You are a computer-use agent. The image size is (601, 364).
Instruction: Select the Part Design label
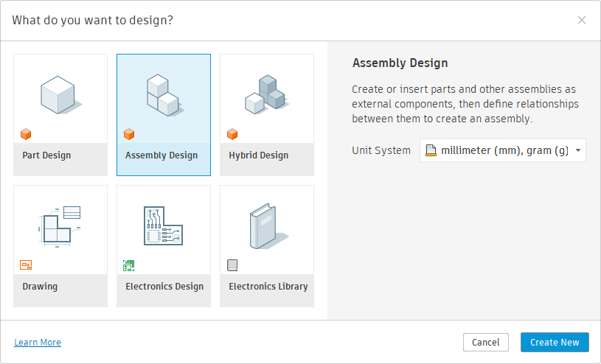[46, 155]
